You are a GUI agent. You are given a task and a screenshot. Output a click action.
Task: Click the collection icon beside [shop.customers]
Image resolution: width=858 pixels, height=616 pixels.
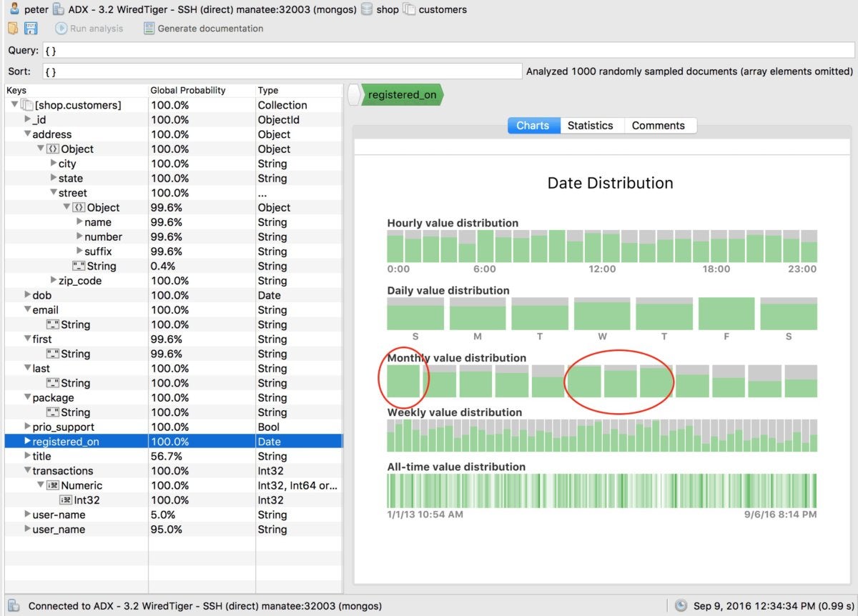click(x=26, y=105)
